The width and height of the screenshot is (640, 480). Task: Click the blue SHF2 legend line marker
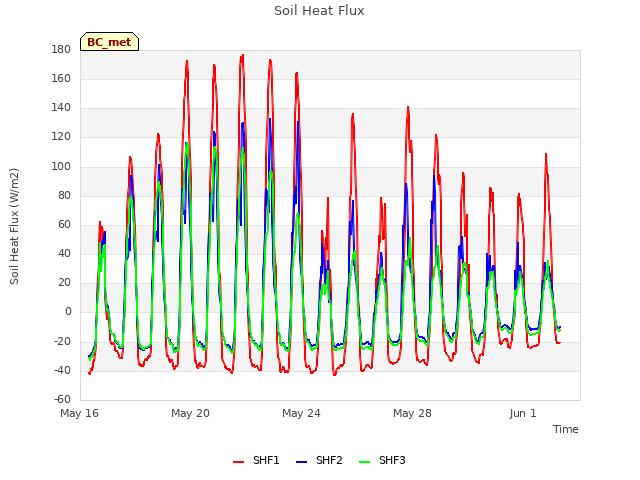click(301, 462)
